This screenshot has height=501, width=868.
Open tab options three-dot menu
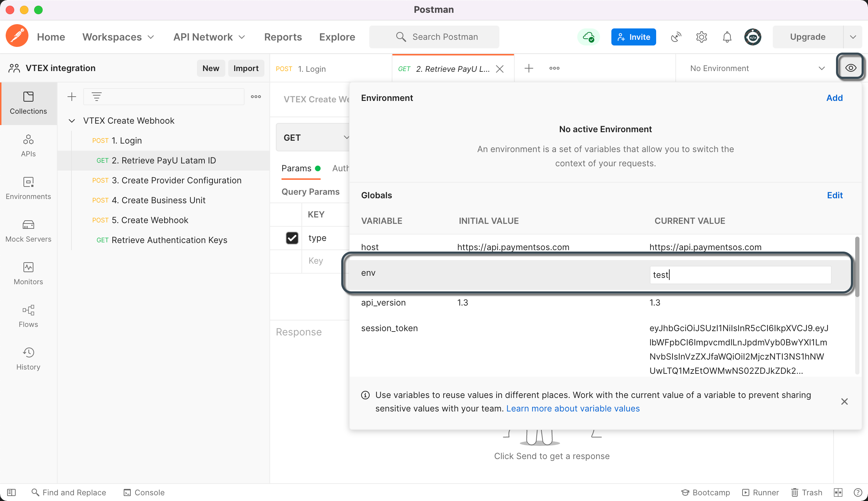[x=554, y=68]
